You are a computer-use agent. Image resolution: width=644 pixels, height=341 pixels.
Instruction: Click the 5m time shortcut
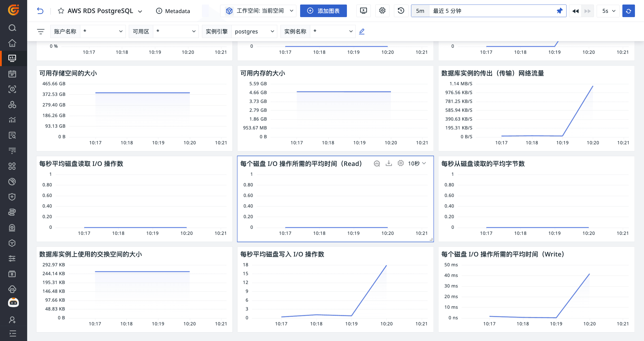[x=420, y=11]
